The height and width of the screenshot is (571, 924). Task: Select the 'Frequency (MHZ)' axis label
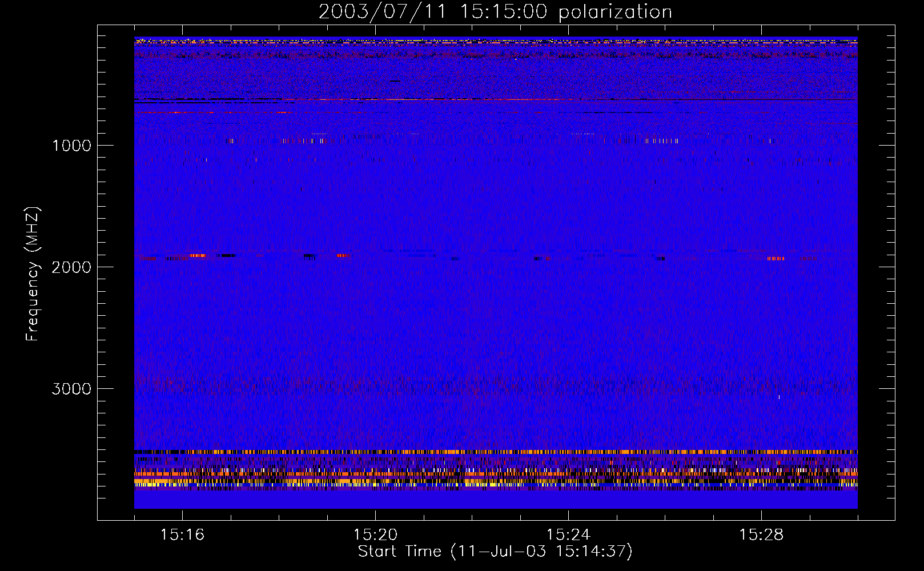coord(33,274)
